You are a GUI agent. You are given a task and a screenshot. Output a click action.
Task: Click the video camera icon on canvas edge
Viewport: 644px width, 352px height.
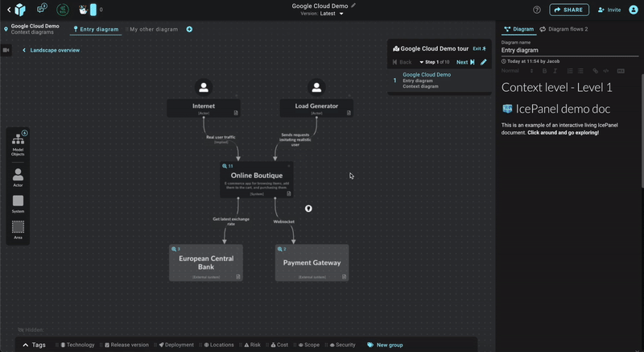(x=6, y=50)
